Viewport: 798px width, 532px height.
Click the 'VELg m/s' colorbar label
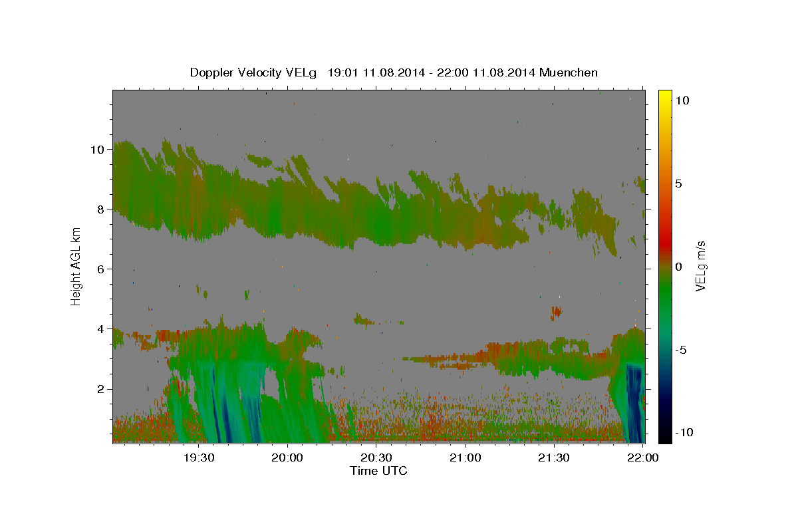click(700, 266)
